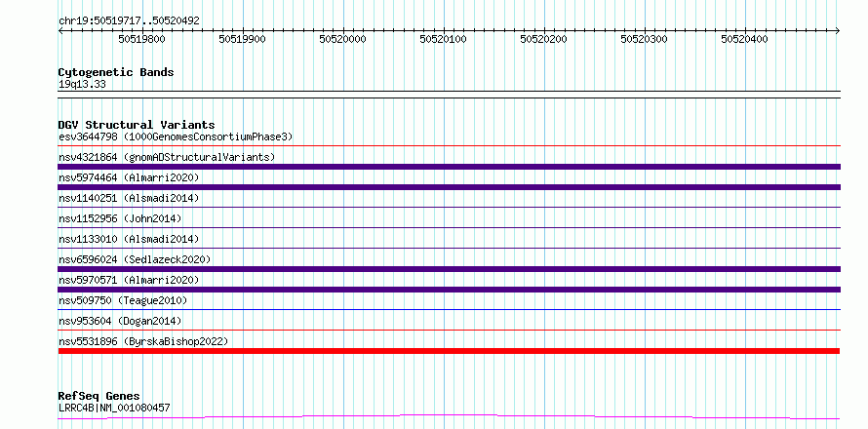The height and width of the screenshot is (429, 868).
Task: Select the 19q13.33 band label
Action: [x=82, y=85]
